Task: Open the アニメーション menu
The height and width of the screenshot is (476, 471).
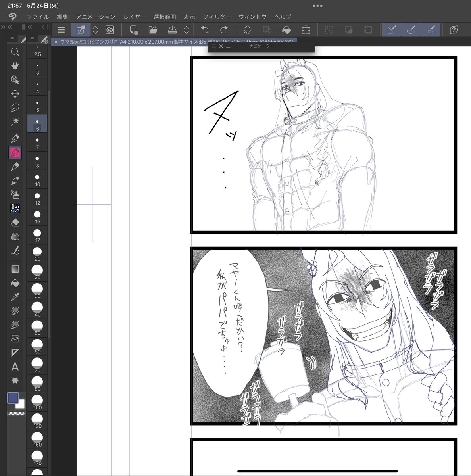Action: (x=96, y=17)
